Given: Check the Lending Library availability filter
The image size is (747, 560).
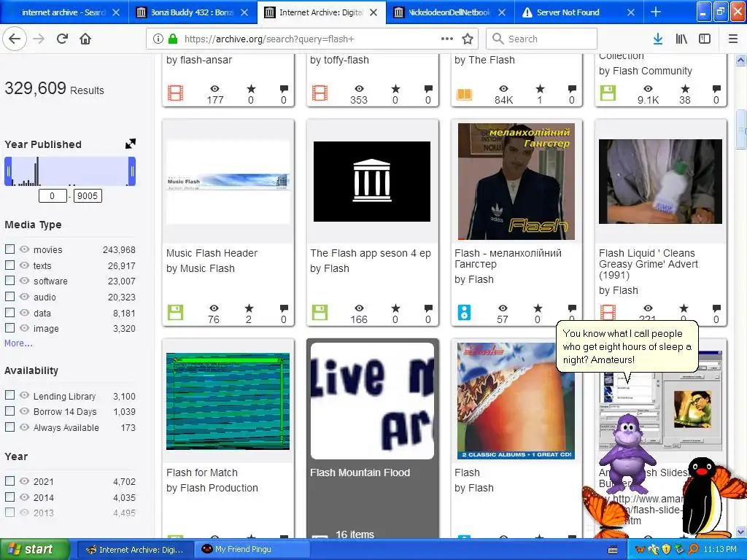Looking at the screenshot, I should [9, 395].
